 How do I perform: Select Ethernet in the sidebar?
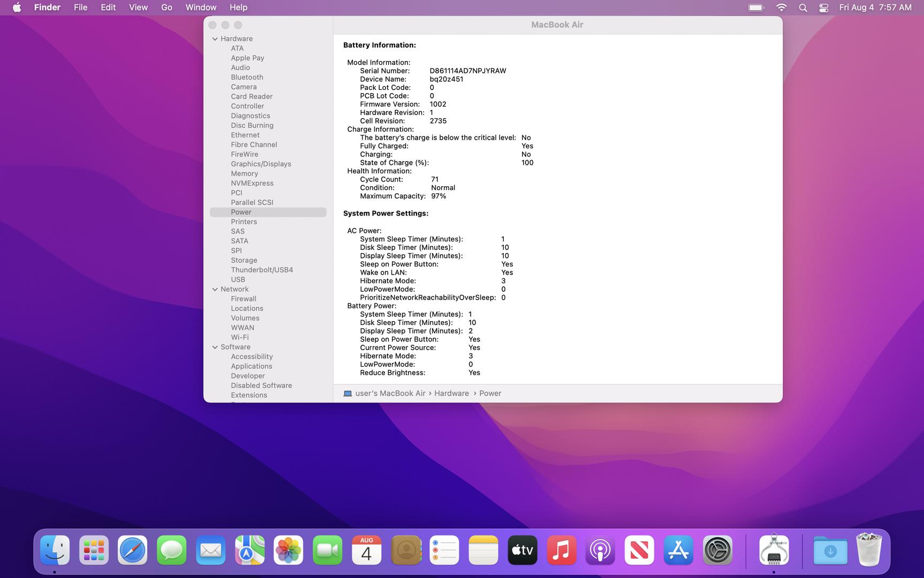[245, 135]
